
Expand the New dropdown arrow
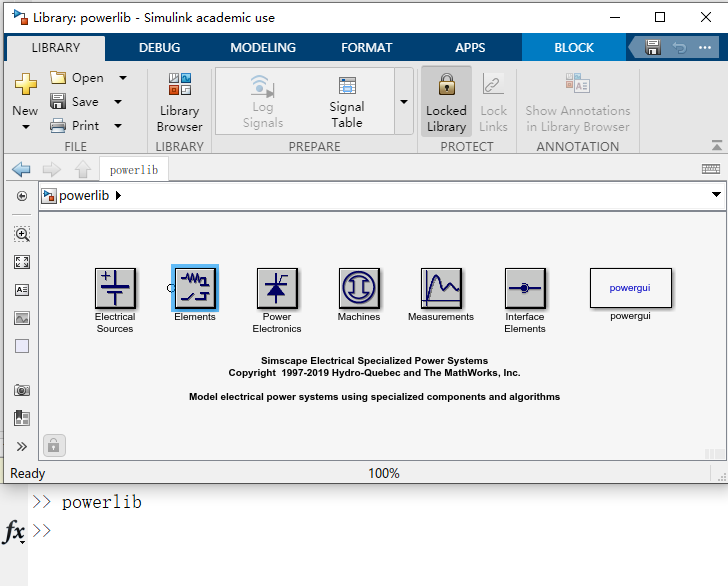(26, 127)
